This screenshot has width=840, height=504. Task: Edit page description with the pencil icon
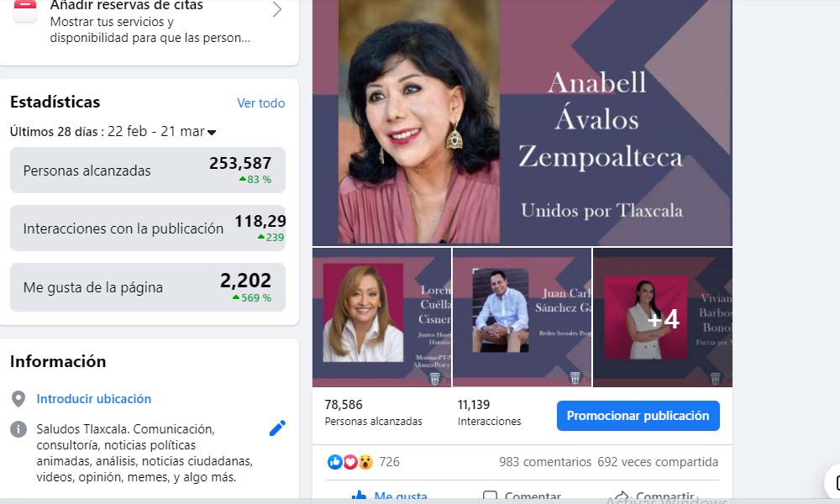[x=277, y=428]
